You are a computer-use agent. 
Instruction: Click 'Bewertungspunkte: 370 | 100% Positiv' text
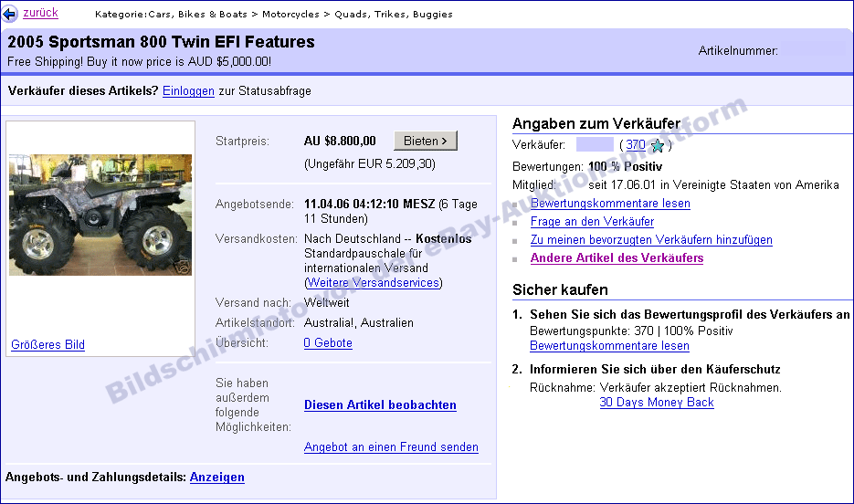coord(631,331)
